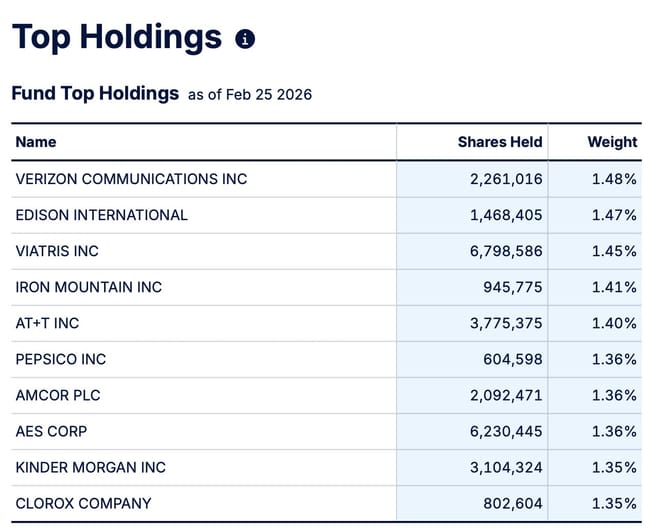Click Verizon's shares held value 2,261,016
Screen dimensions: 650x532
[506, 179]
